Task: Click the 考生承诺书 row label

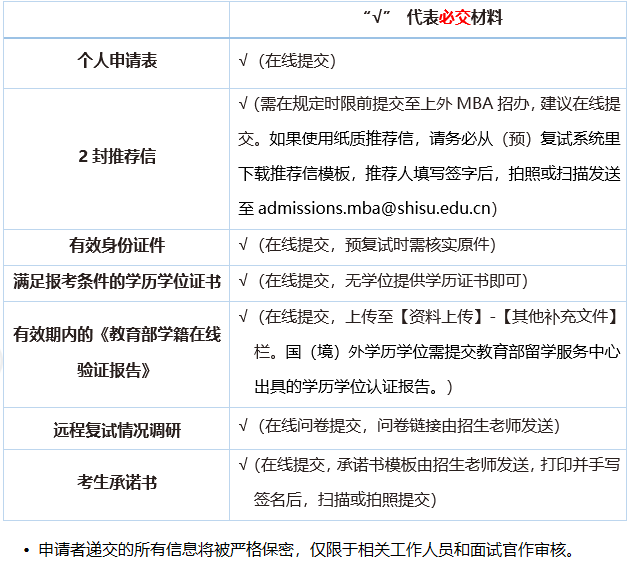Action: click(x=117, y=483)
